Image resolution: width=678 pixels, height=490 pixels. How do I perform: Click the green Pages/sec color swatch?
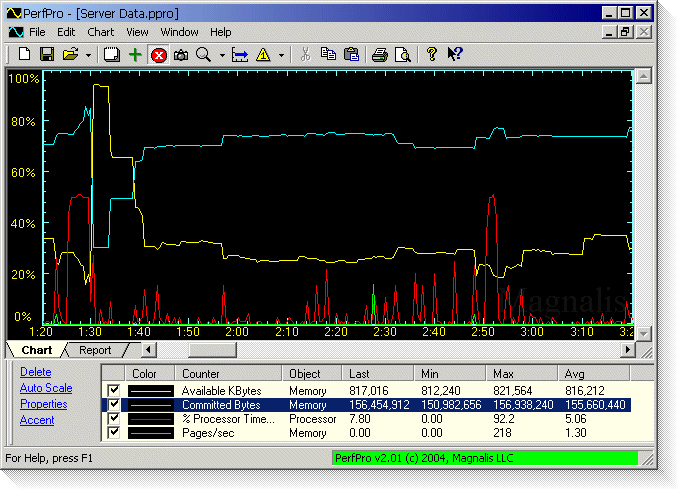pos(151,433)
